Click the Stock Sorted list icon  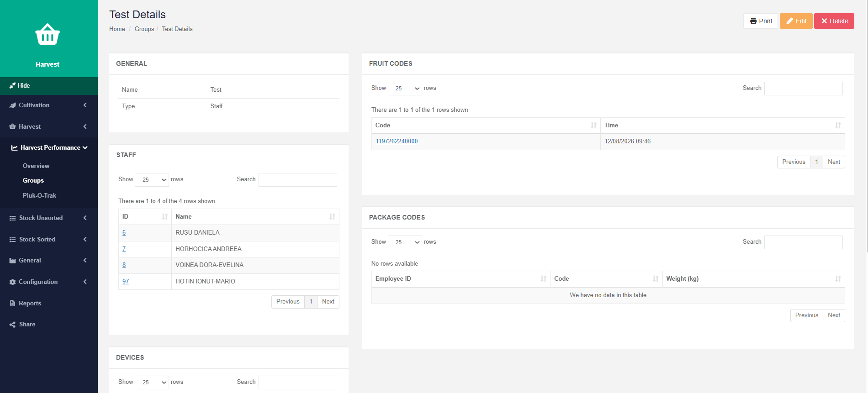[12, 239]
